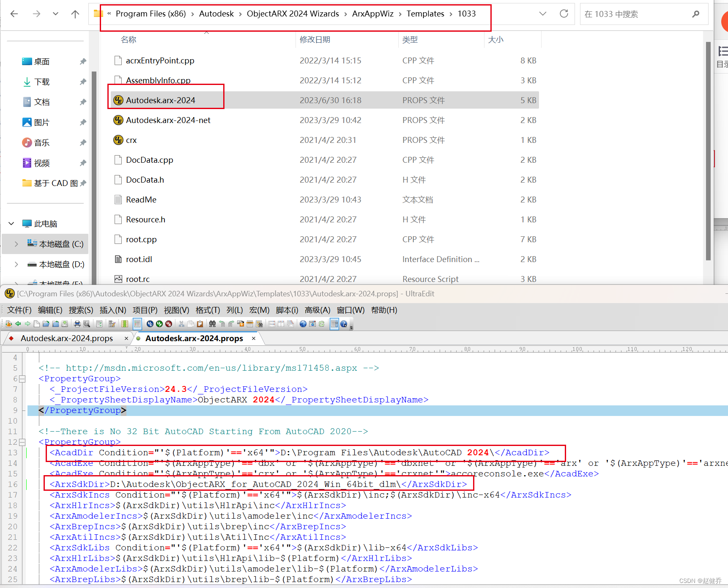Open recent locations dropdown arrow in Explorer

click(x=55, y=14)
